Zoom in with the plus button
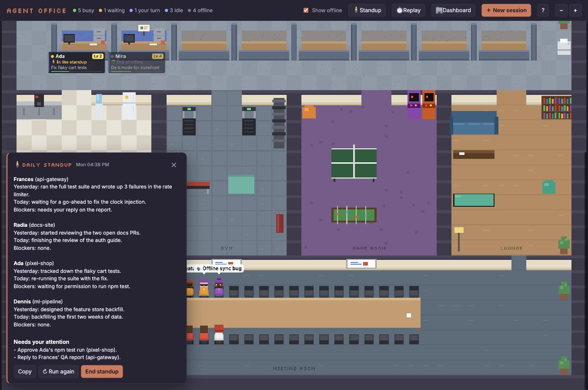The image size is (588, 390). coord(575,10)
